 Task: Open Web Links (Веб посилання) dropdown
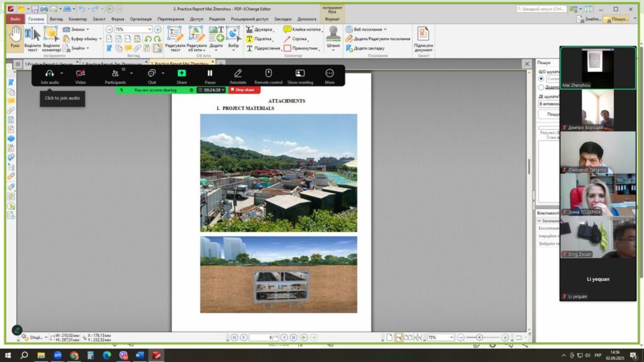pos(366,30)
